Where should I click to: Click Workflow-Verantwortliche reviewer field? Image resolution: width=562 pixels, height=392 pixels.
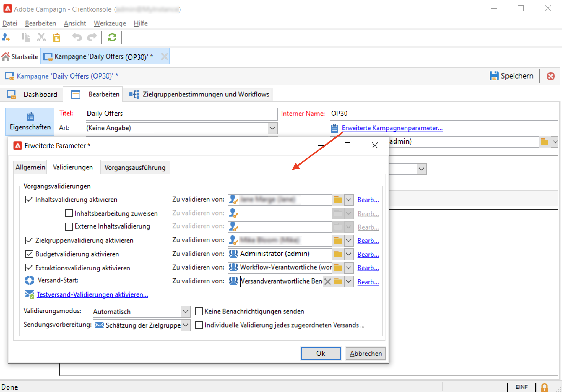280,268
